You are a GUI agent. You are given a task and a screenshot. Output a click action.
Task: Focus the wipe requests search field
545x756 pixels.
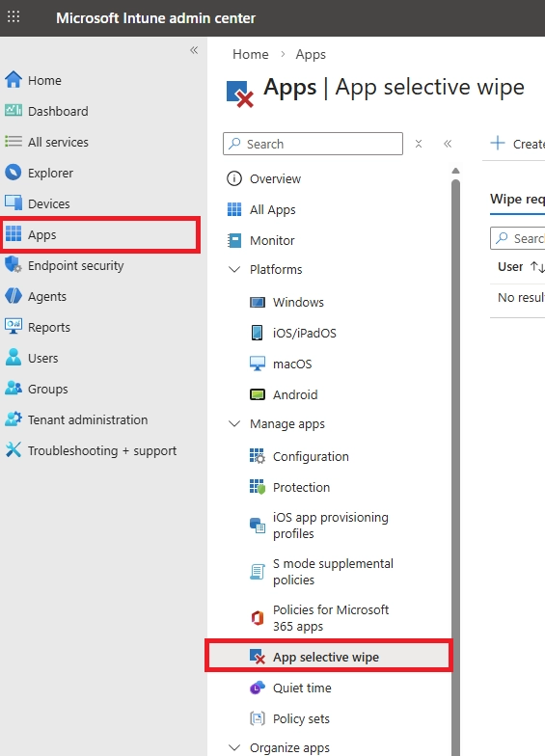click(517, 238)
